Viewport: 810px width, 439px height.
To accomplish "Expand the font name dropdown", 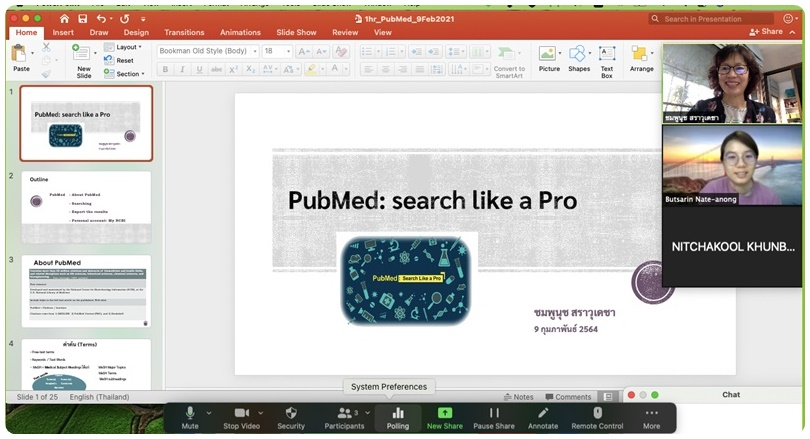I will [x=255, y=51].
